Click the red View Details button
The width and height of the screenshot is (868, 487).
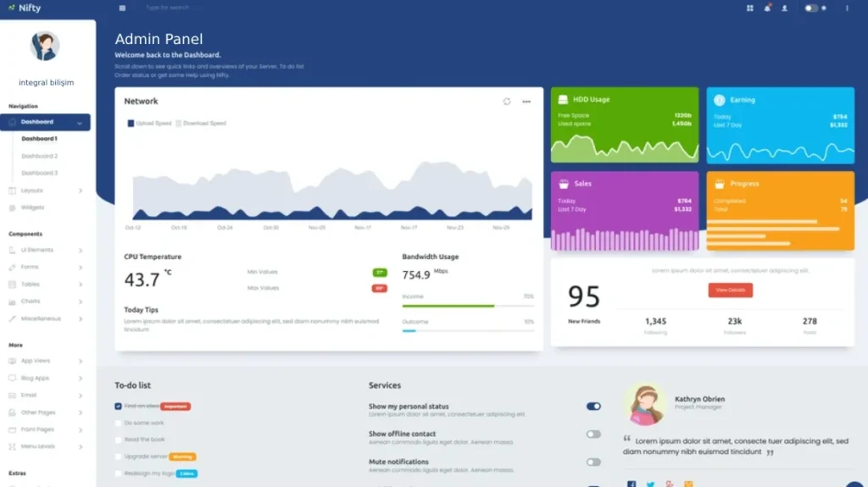point(730,290)
